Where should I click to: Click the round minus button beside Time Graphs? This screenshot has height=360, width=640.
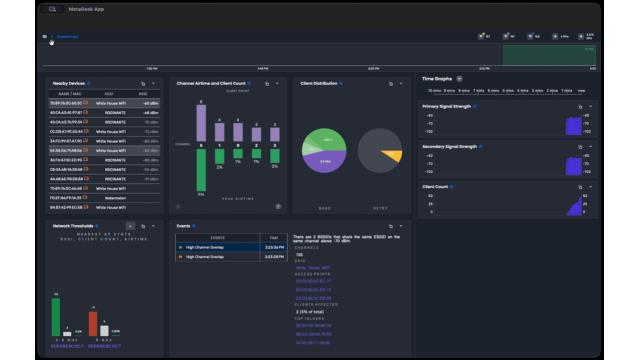click(460, 79)
